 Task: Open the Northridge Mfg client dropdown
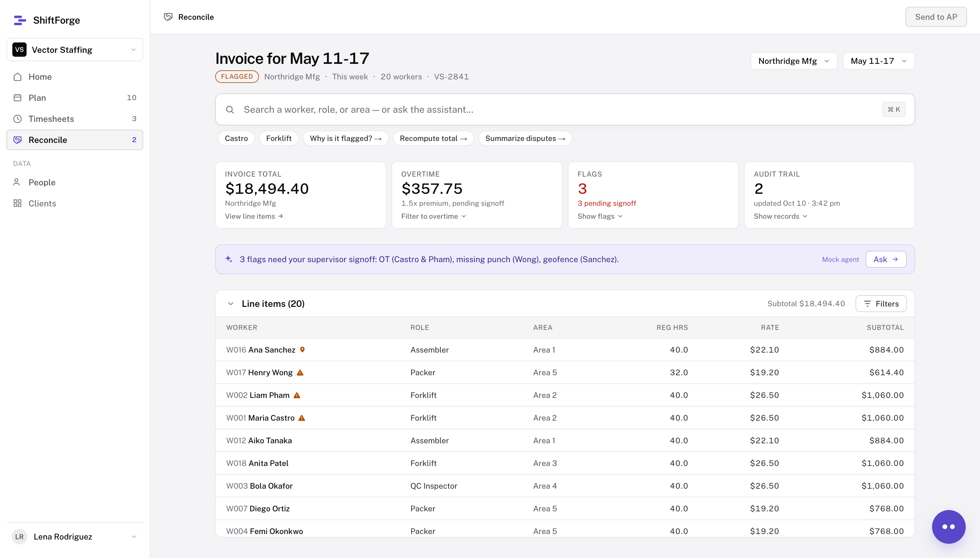794,61
